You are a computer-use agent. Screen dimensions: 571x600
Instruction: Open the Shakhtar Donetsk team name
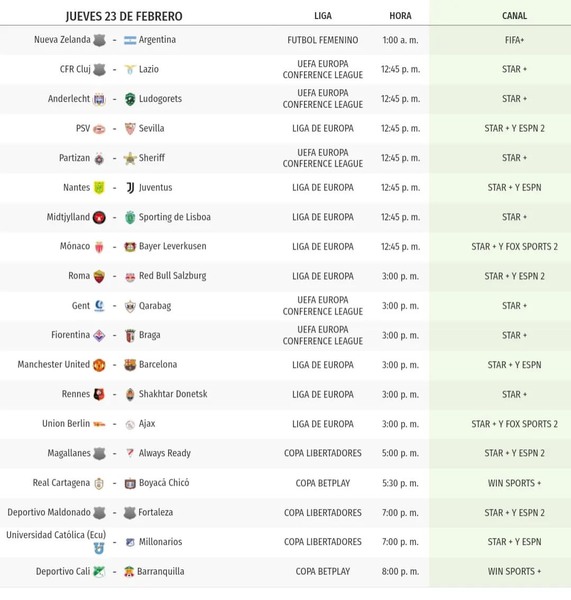tap(173, 394)
